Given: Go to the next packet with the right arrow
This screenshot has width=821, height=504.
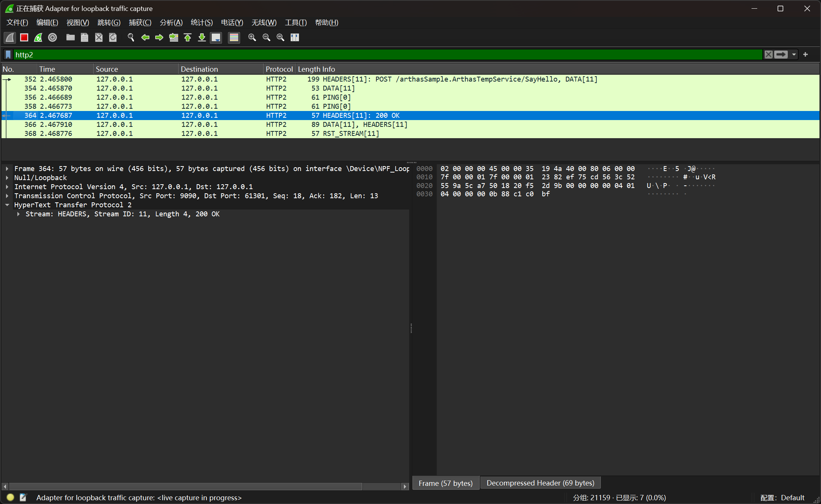Looking at the screenshot, I should 159,37.
